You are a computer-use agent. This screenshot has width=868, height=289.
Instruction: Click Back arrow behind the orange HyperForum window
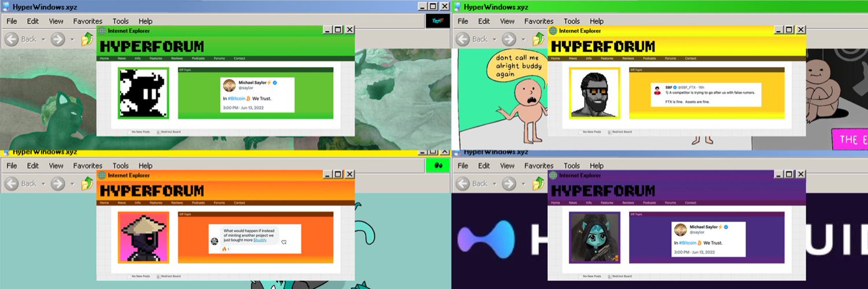pos(11,184)
